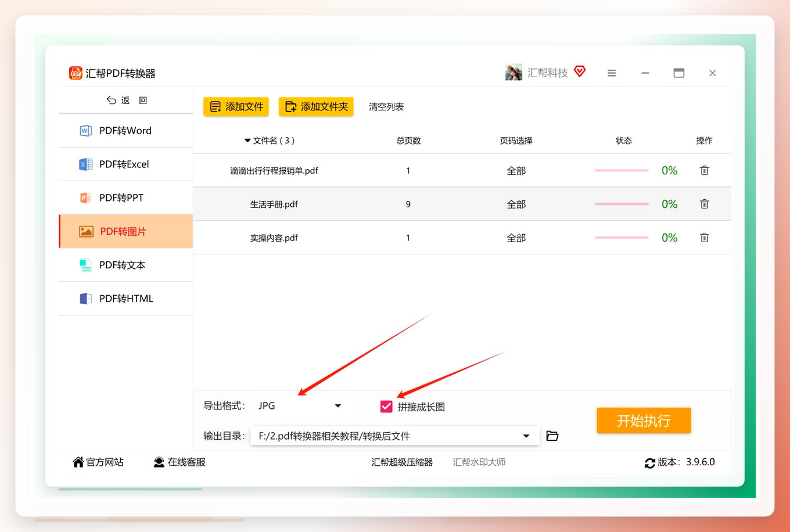Choose page range 全部 for 滴滴出行行程报销单.pdf
Screen dimensions: 790x532
point(516,170)
